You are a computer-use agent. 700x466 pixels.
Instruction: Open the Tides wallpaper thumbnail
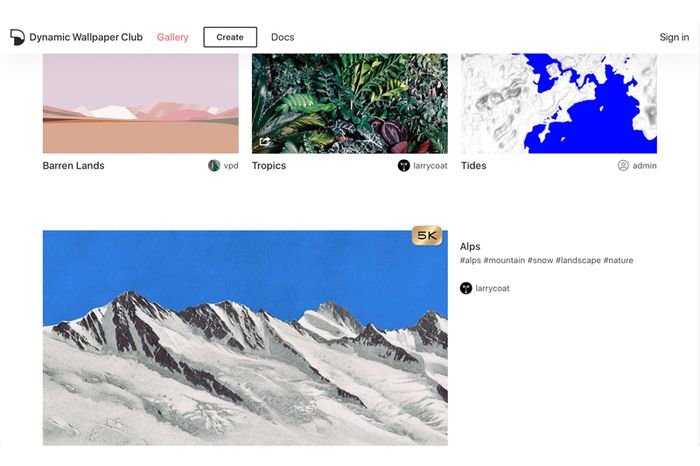pos(559,104)
